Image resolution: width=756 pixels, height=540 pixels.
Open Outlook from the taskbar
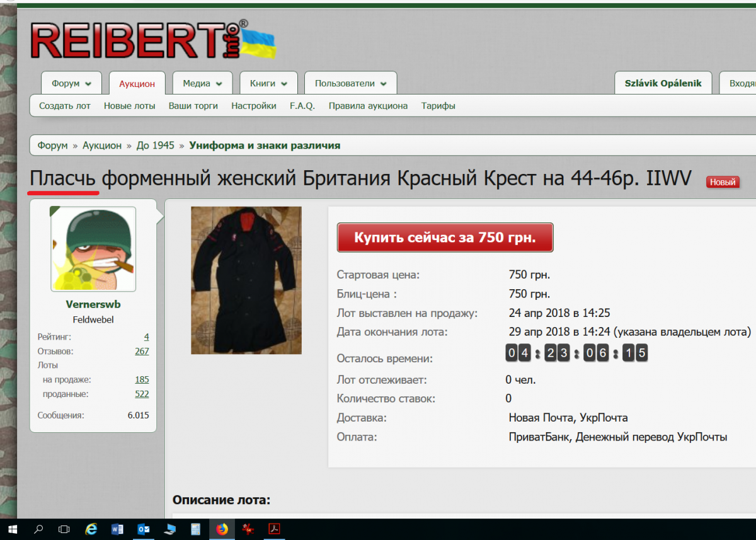point(143,529)
